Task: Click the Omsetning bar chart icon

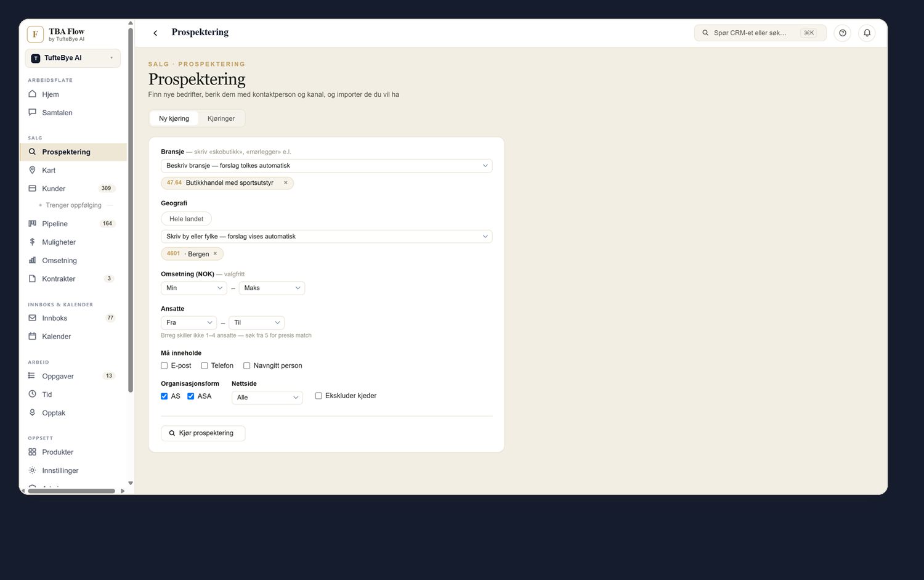Action: point(33,261)
